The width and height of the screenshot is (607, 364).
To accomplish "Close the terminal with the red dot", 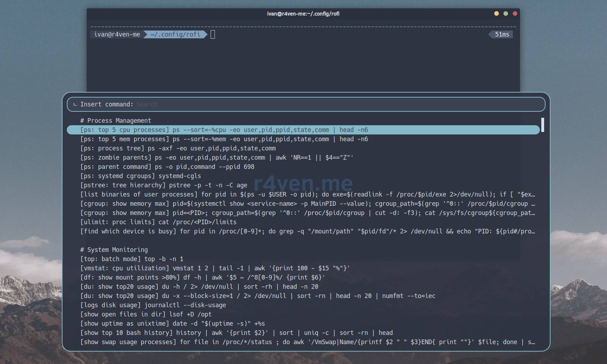I will pos(515,13).
